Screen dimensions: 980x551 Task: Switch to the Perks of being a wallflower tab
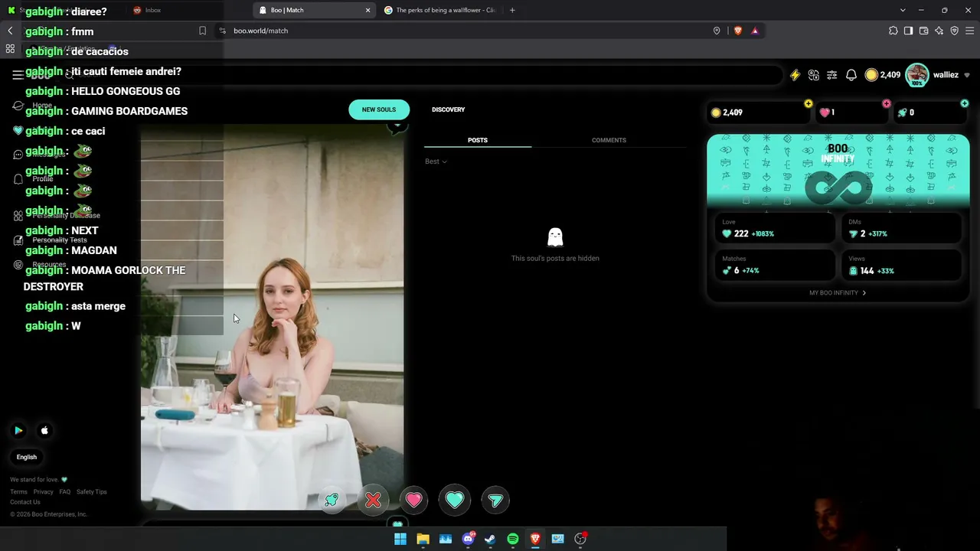point(441,10)
